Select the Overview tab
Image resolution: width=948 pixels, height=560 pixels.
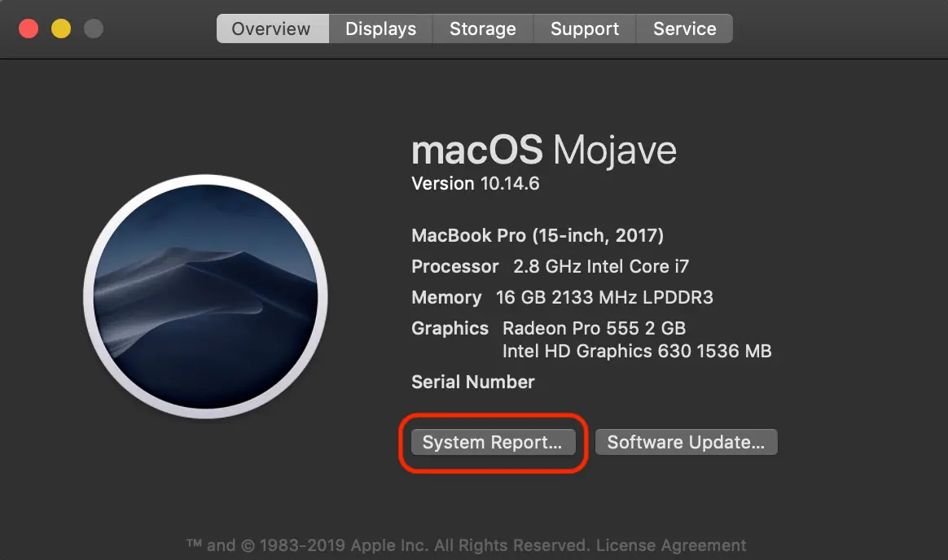(x=272, y=28)
